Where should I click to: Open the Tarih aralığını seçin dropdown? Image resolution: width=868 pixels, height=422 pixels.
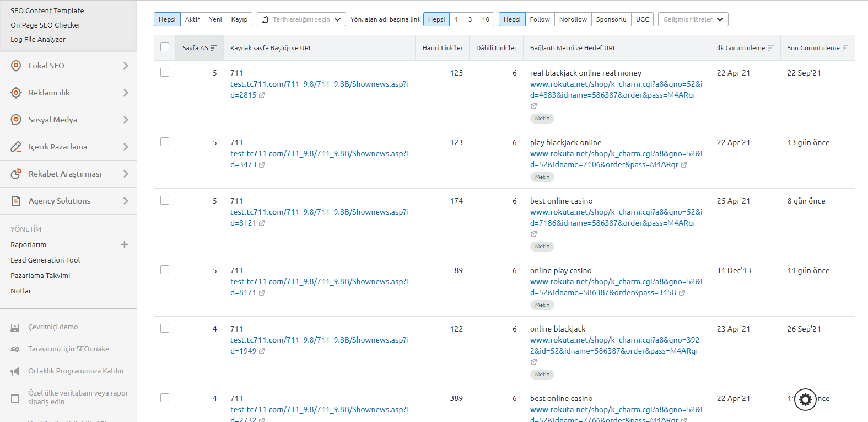pyautogui.click(x=301, y=19)
